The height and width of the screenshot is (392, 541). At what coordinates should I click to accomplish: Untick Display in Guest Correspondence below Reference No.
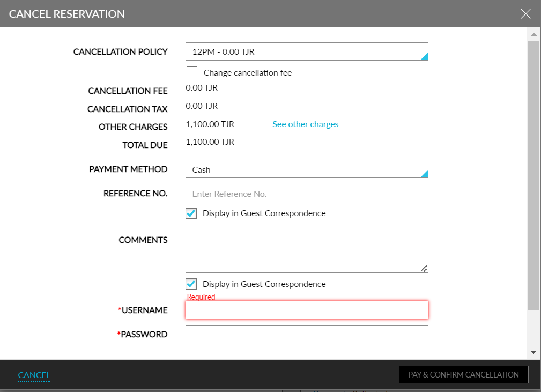click(191, 213)
